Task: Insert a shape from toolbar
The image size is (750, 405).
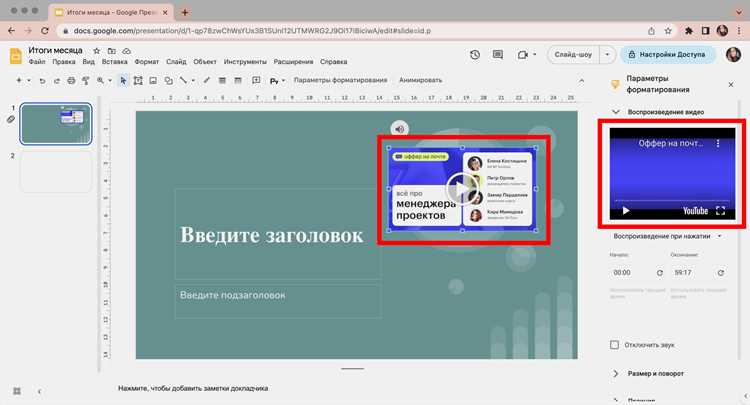Action: pos(168,81)
